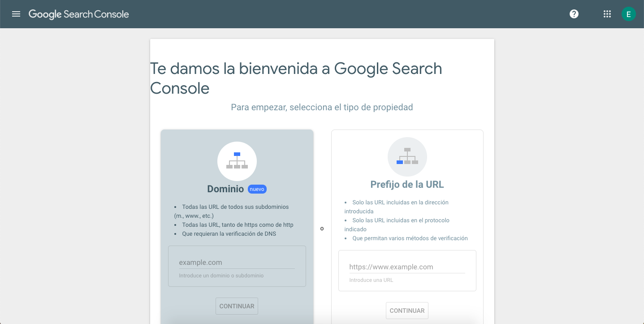644x324 pixels.
Task: Open the navigation hamburger menu
Action: [x=16, y=14]
